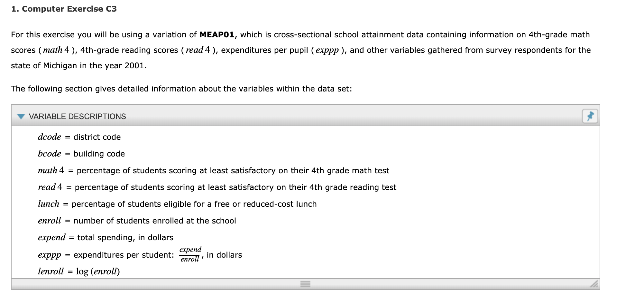Click the exppp fraction formula expend over enroll
This screenshot has height=304, width=644.
point(190,255)
